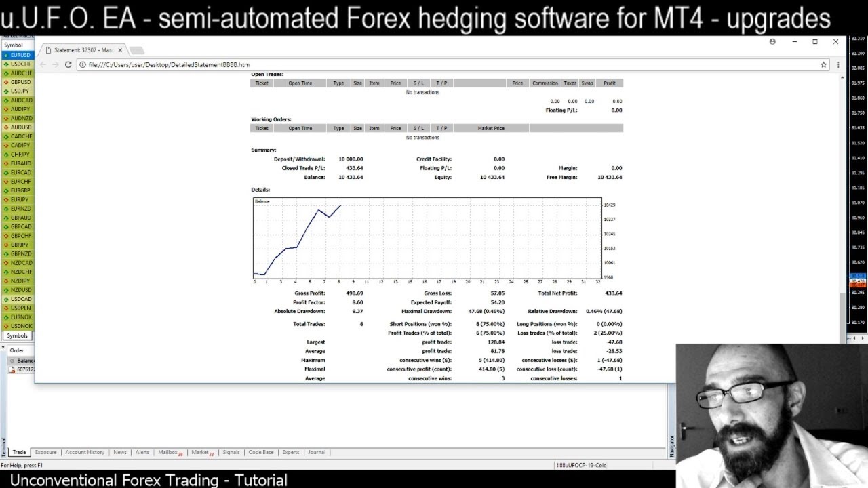
Task: Select GBPAUD in Market Watch
Action: 18,218
